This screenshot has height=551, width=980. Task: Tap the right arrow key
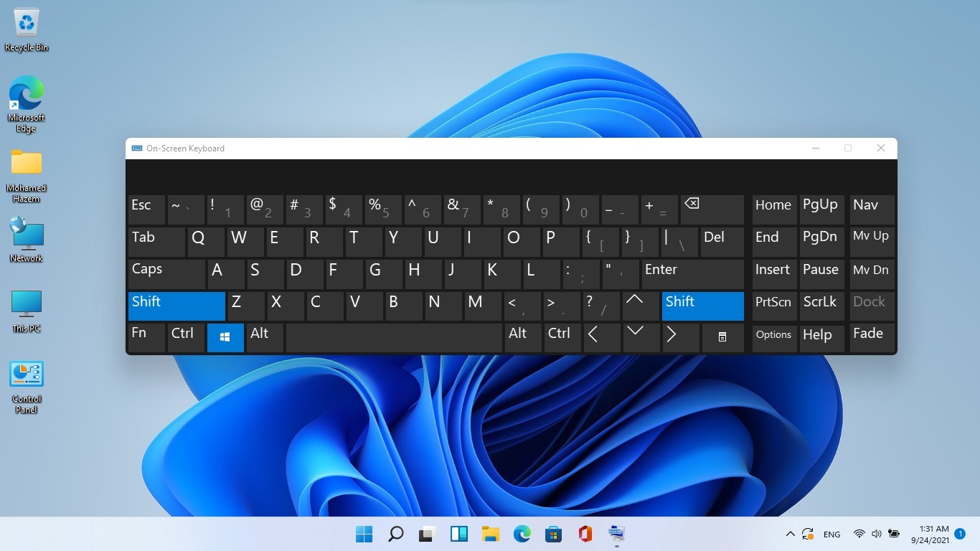click(x=680, y=338)
